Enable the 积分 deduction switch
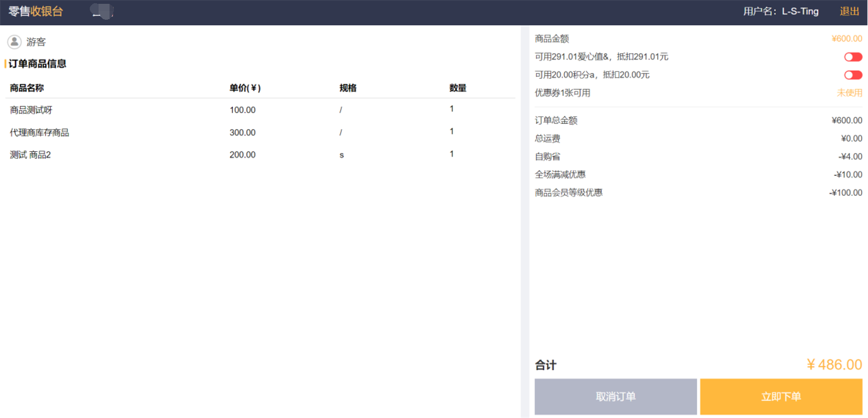 point(852,75)
